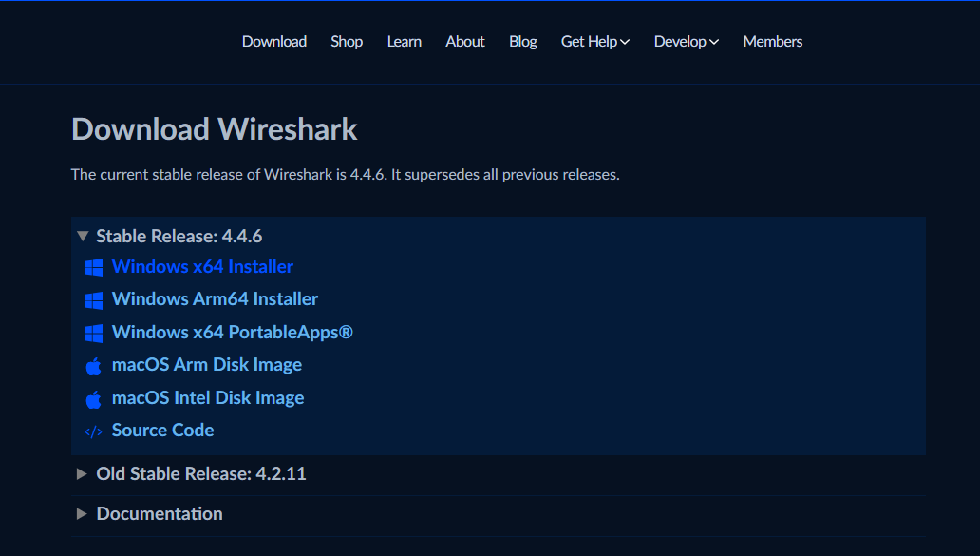
Task: Open the Develop dropdown menu
Action: click(x=687, y=41)
